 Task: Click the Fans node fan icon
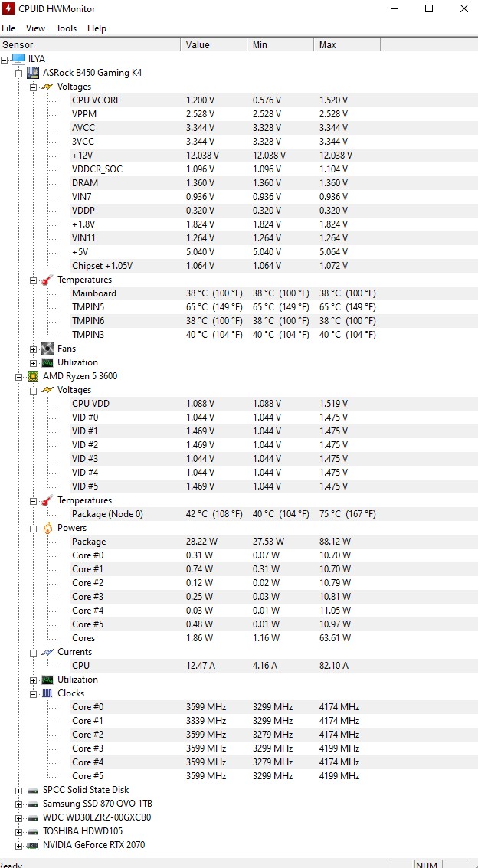coord(47,349)
